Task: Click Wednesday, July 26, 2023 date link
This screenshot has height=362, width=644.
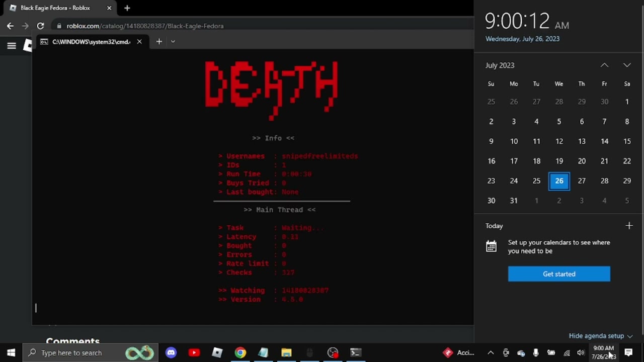Action: click(522, 39)
